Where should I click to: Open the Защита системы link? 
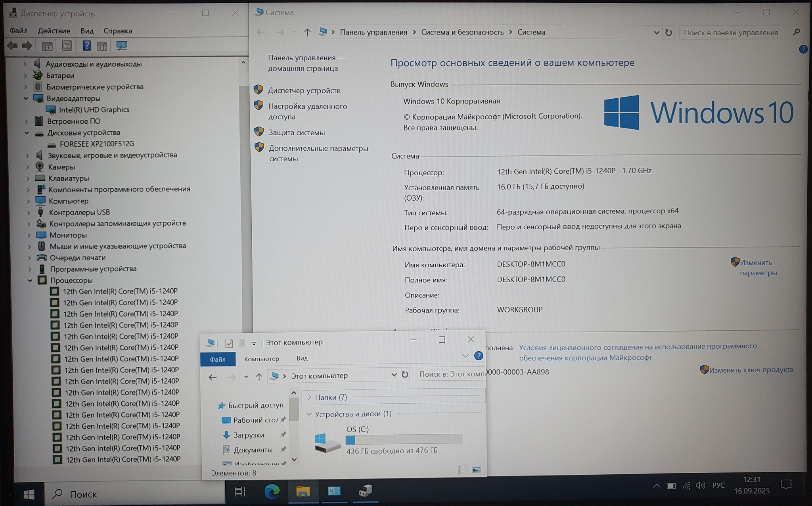[x=296, y=133]
